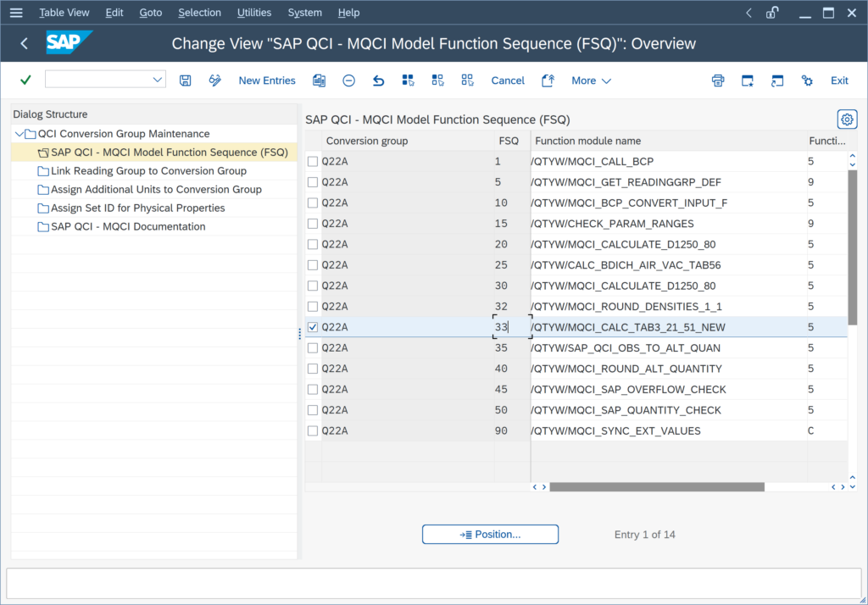Click the Copy As icon
The height and width of the screenshot is (605, 868).
(319, 80)
